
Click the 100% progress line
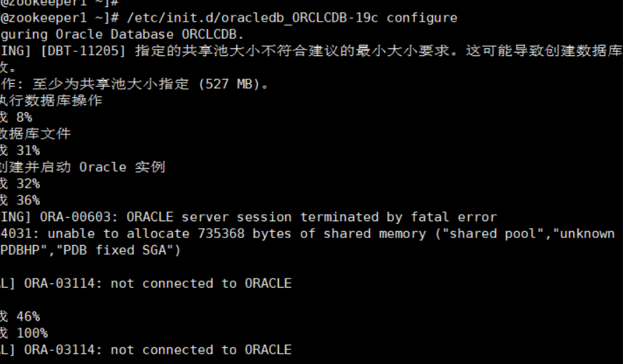click(24, 333)
